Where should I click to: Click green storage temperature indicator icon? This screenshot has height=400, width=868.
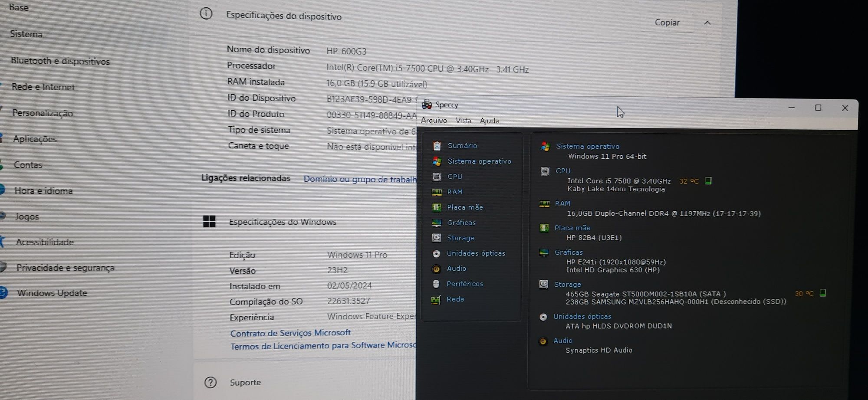coord(822,293)
